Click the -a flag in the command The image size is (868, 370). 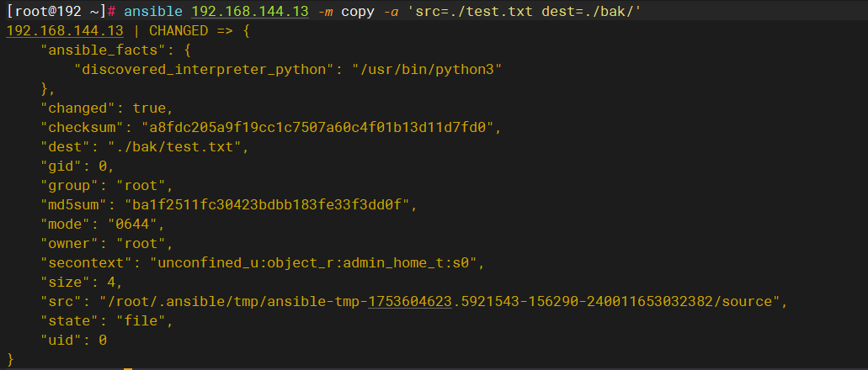pyautogui.click(x=391, y=11)
